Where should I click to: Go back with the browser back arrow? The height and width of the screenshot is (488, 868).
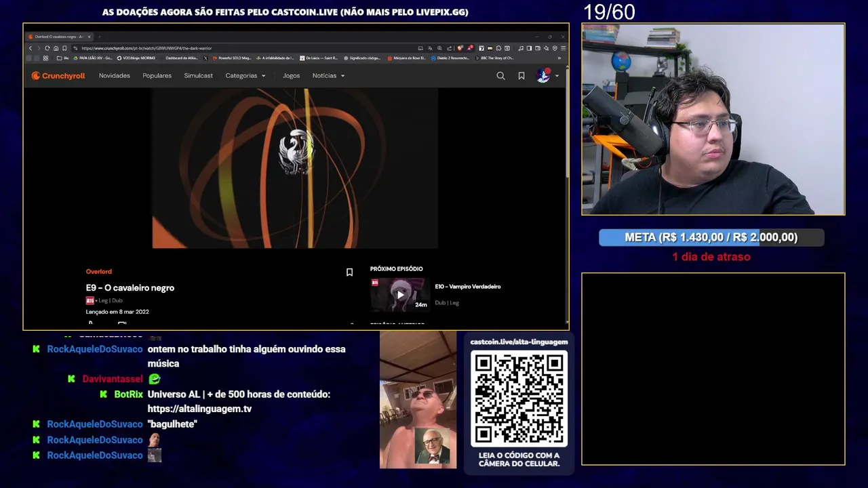pyautogui.click(x=31, y=48)
